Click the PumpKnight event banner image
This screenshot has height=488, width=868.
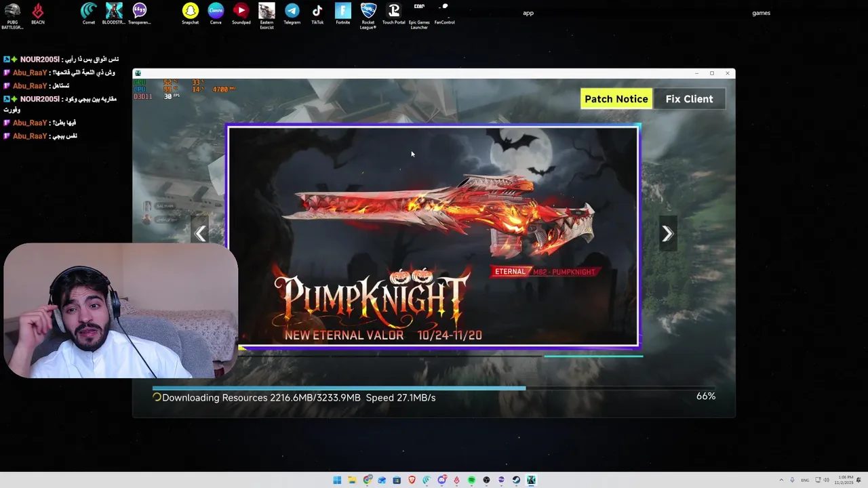click(434, 237)
